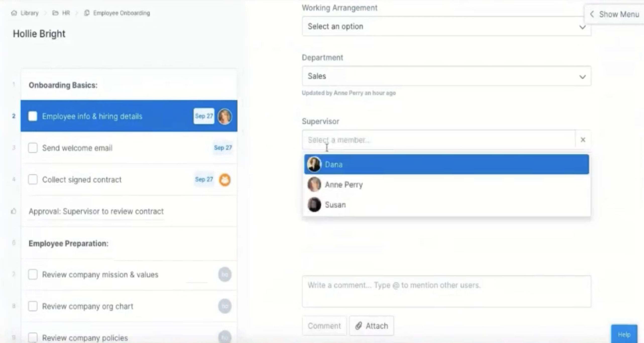Toggle checkbox for Collect signed contract
Image resolution: width=644 pixels, height=343 pixels.
click(x=33, y=179)
